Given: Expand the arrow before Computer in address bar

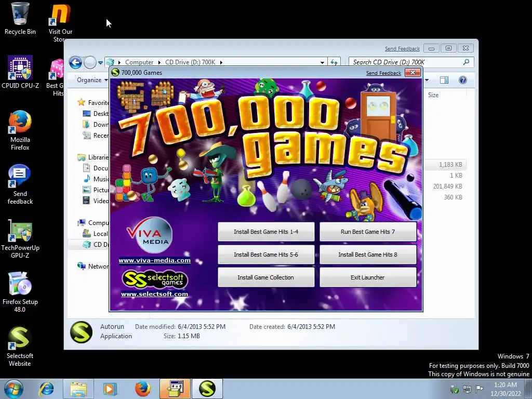Looking at the screenshot, I should [119, 62].
